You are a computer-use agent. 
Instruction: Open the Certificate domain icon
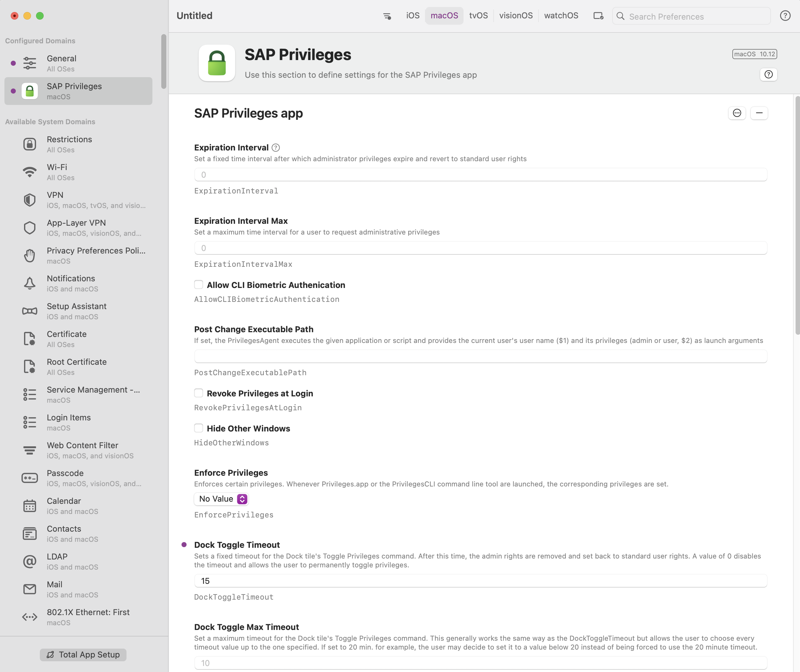point(30,339)
